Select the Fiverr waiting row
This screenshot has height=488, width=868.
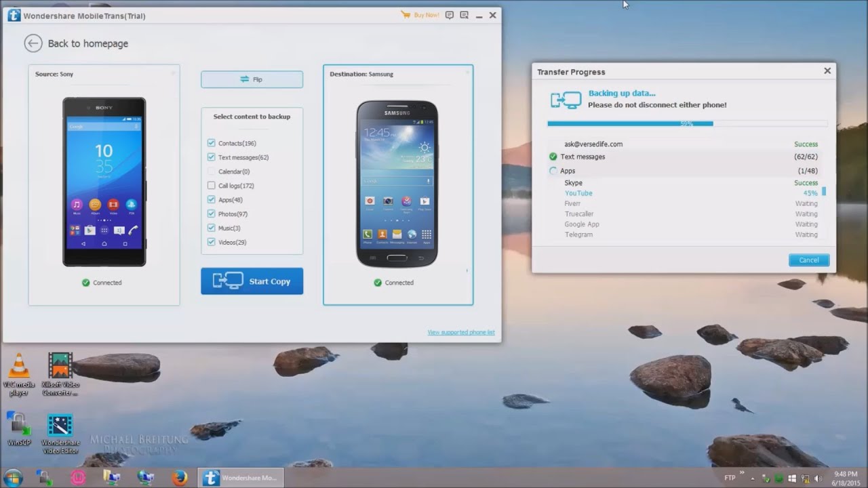click(x=684, y=203)
